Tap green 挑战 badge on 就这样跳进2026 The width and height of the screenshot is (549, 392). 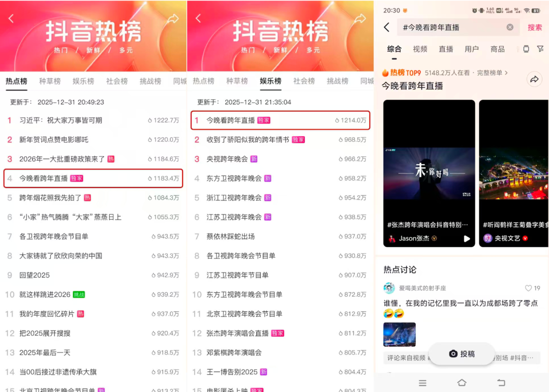(79, 294)
